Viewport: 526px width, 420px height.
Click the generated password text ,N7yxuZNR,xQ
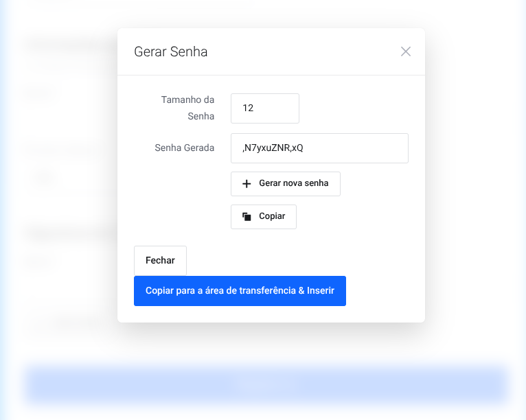tap(273, 148)
